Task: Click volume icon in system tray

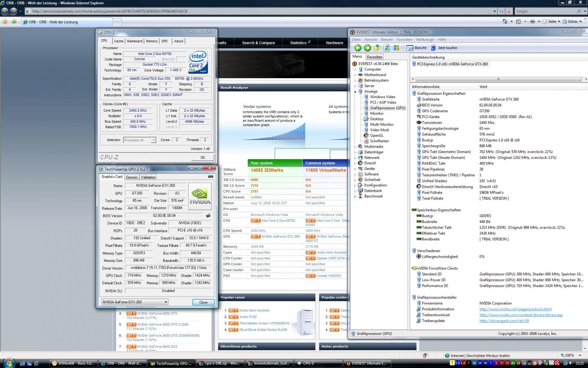Action: 571,363
